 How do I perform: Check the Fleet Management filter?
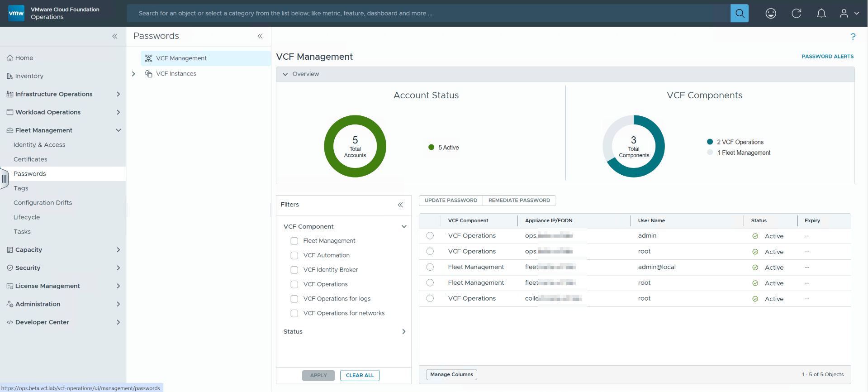point(294,241)
